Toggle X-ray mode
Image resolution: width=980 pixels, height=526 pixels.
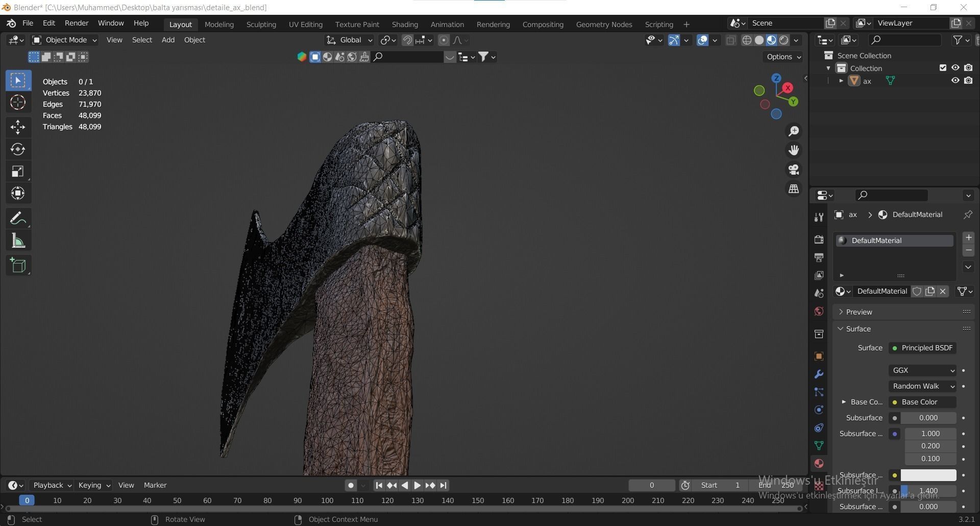point(731,40)
